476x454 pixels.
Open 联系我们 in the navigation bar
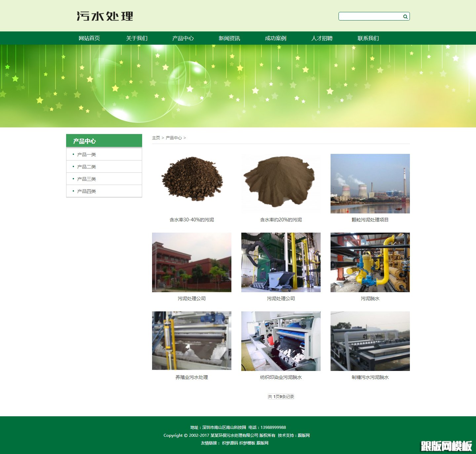(x=368, y=38)
